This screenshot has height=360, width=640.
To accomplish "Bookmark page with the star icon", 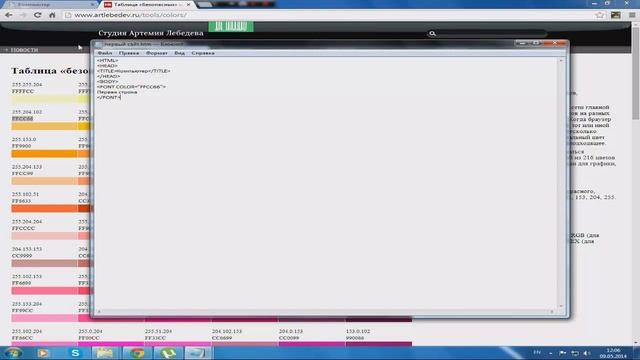I will 600,15.
